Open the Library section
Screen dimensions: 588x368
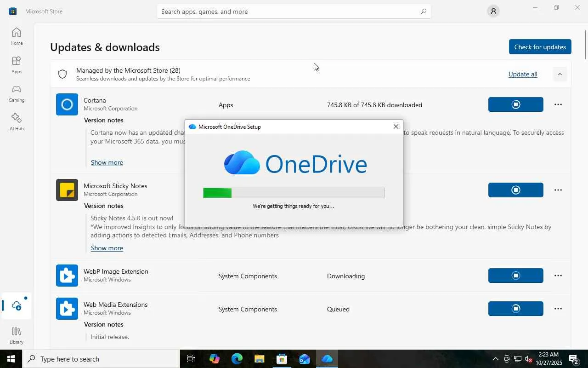tap(17, 335)
